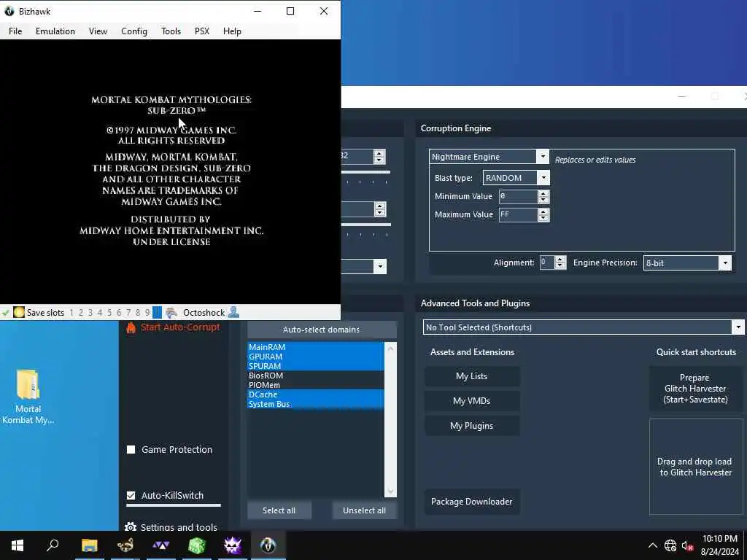Uncheck the Auto-KillSwitch checkbox

click(131, 495)
